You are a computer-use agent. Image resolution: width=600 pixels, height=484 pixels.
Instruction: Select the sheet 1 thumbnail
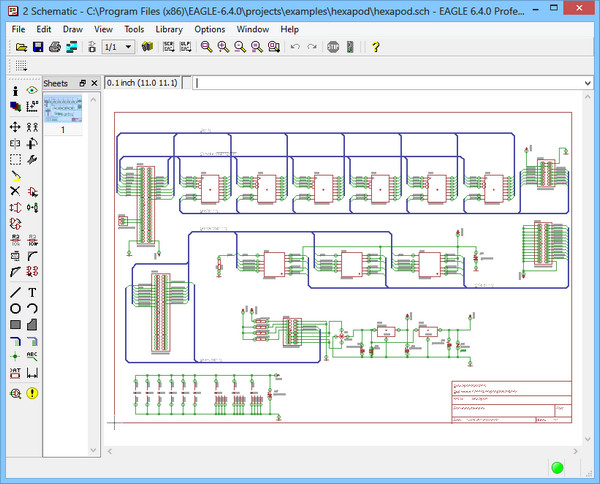click(x=63, y=107)
